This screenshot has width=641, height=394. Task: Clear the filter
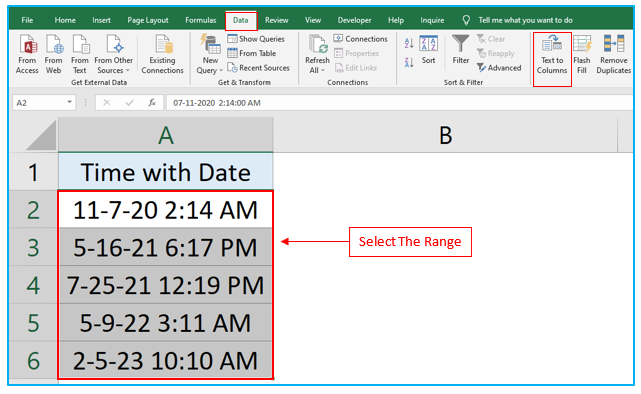[491, 39]
